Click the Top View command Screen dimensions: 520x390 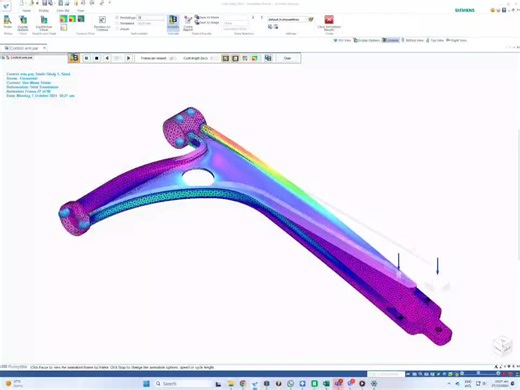coord(435,40)
